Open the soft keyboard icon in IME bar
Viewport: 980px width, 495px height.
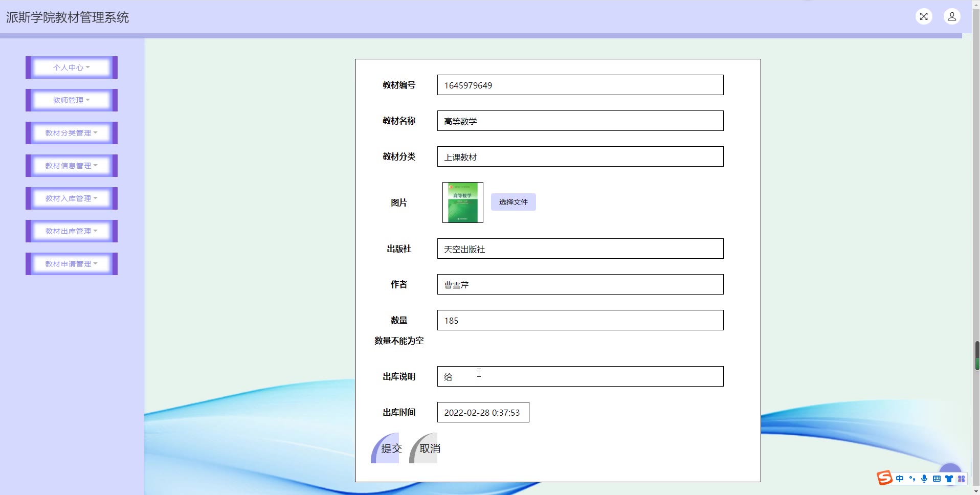coord(937,479)
